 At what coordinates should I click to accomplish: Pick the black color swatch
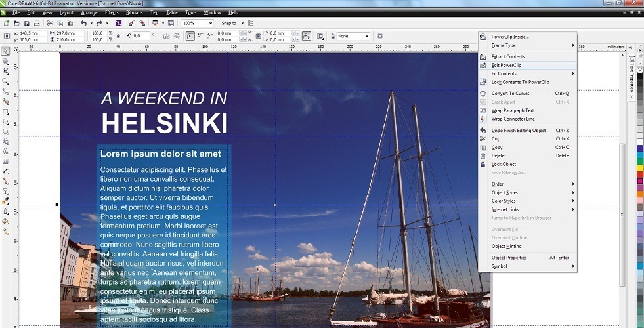pos(640,76)
